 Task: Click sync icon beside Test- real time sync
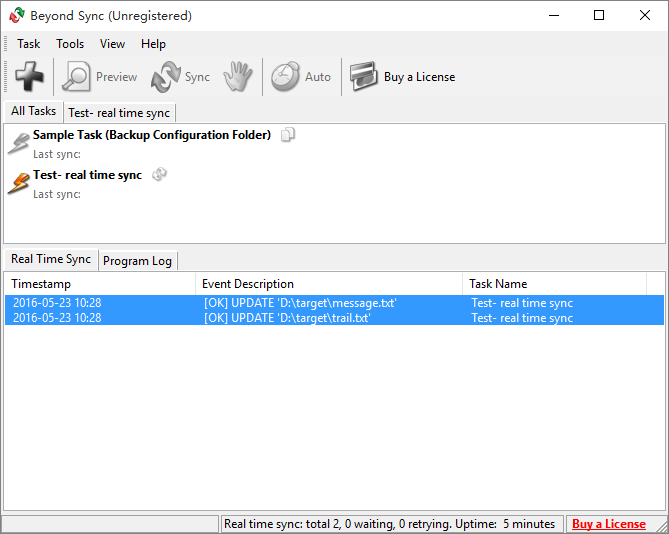[x=159, y=174]
